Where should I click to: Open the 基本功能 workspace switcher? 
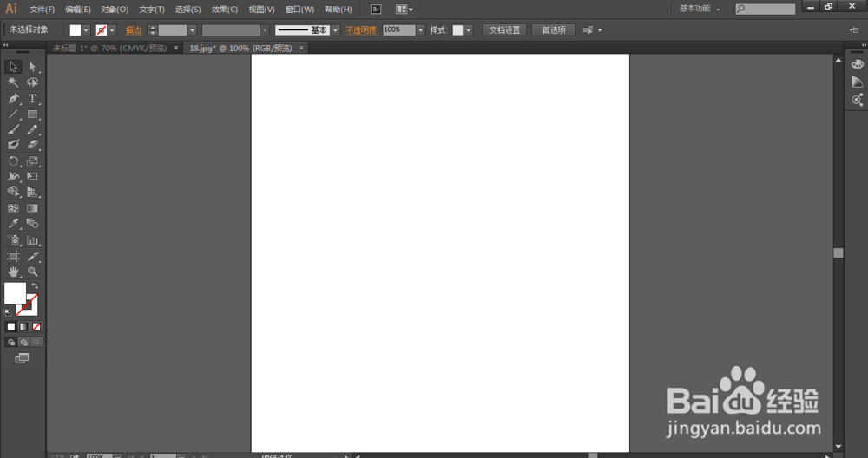pos(700,9)
